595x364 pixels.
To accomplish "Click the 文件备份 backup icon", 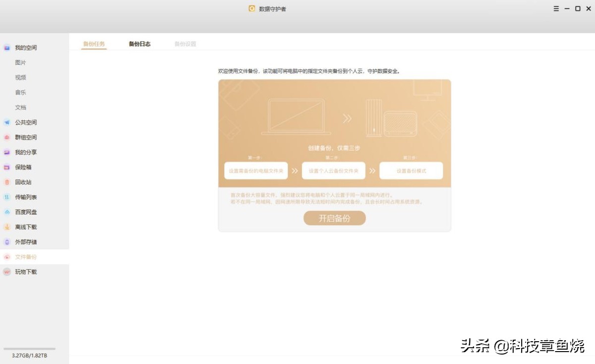I will (7, 257).
